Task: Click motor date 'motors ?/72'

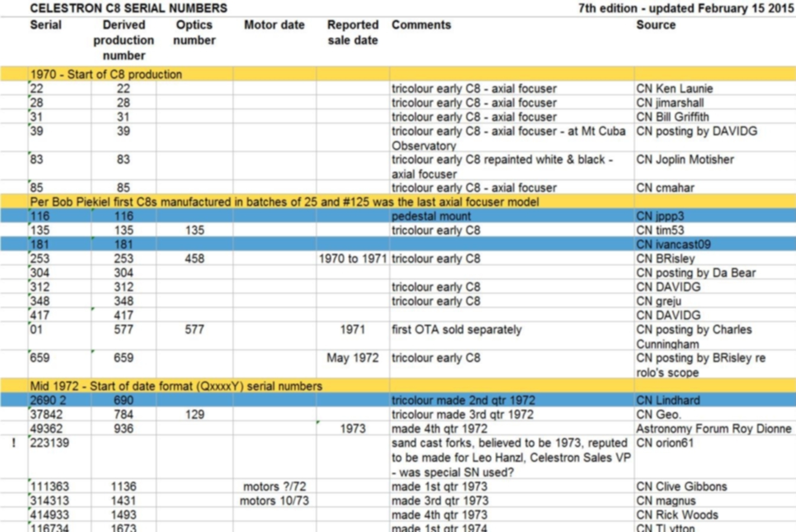Action: tap(274, 487)
